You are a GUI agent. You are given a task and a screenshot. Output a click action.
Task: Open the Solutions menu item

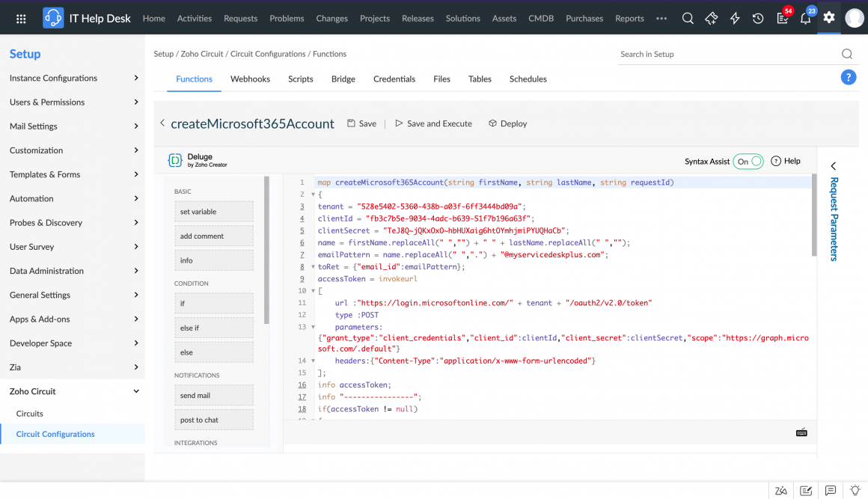[x=462, y=18]
